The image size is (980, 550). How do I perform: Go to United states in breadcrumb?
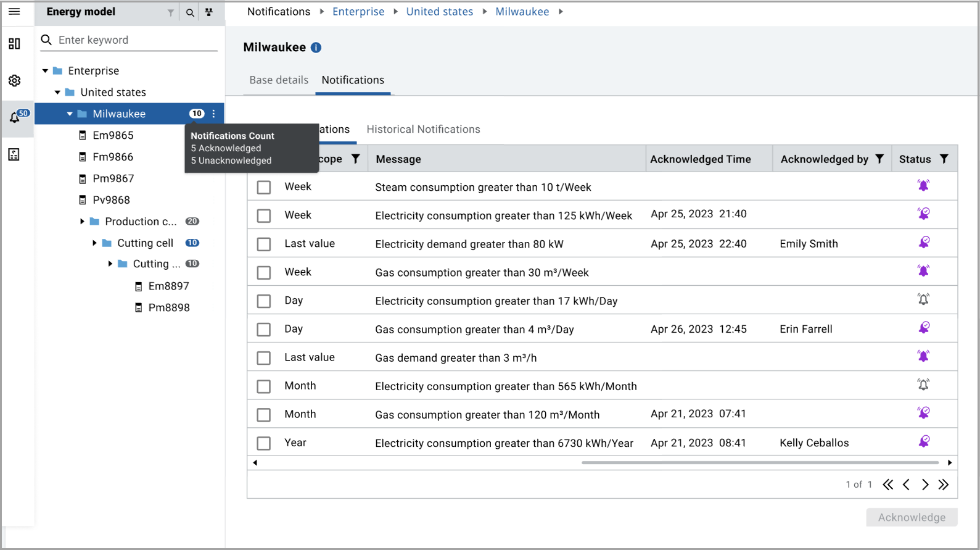439,12
